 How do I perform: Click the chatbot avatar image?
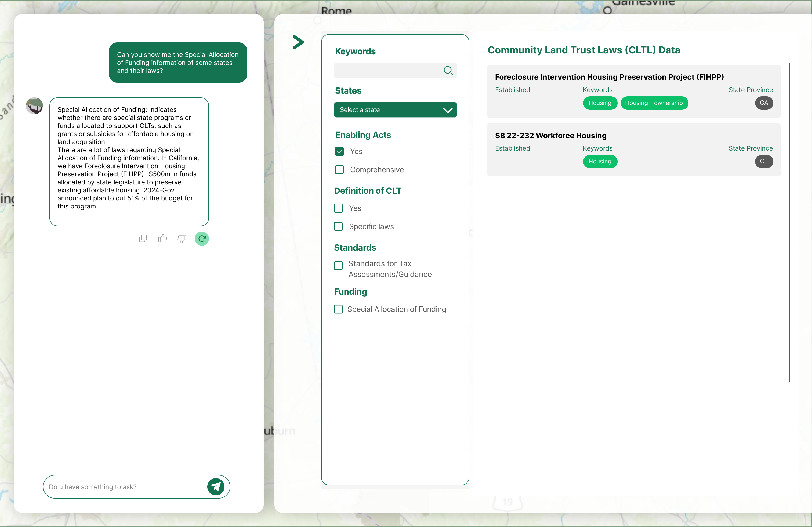[34, 106]
